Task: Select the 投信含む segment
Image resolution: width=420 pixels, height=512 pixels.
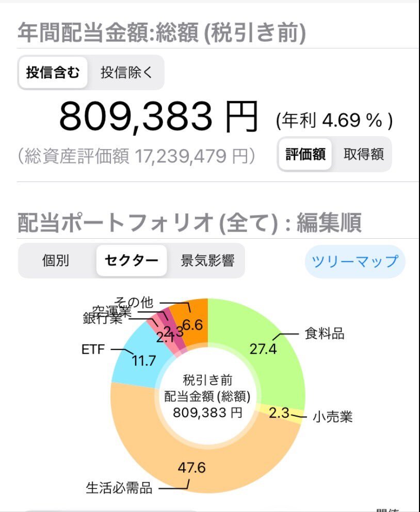Action: point(53,73)
